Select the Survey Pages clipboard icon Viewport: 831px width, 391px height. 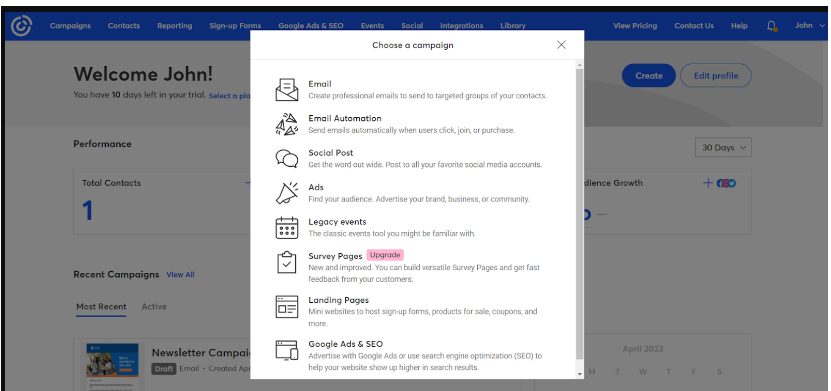tap(287, 262)
